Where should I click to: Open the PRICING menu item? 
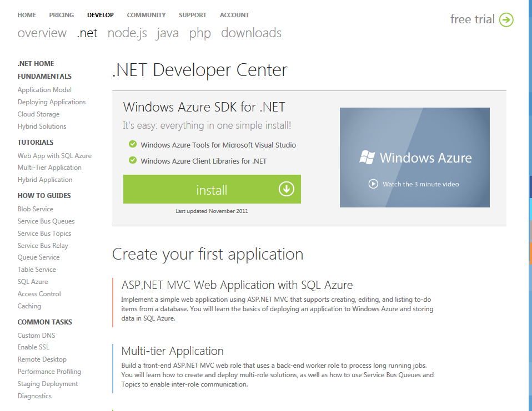pos(62,15)
